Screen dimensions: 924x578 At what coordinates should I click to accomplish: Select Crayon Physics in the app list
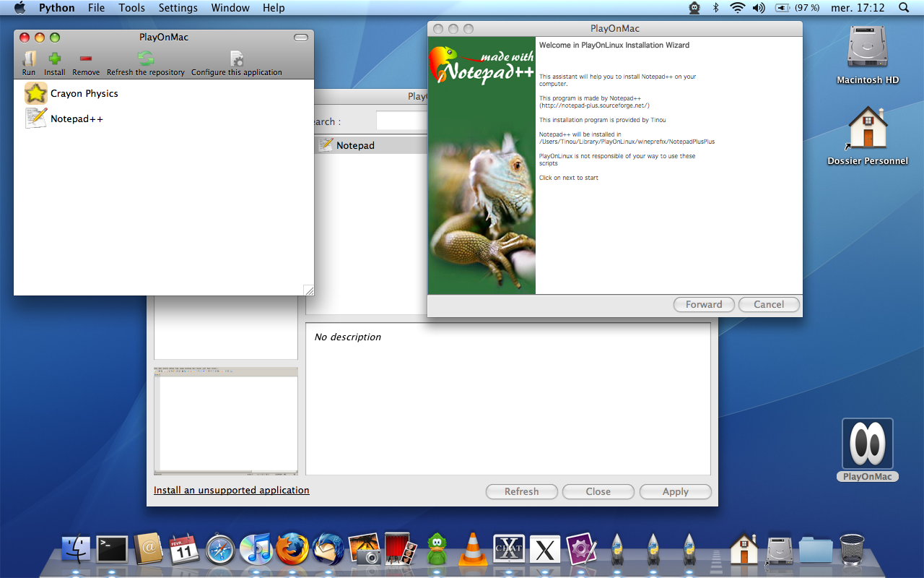[x=84, y=93]
